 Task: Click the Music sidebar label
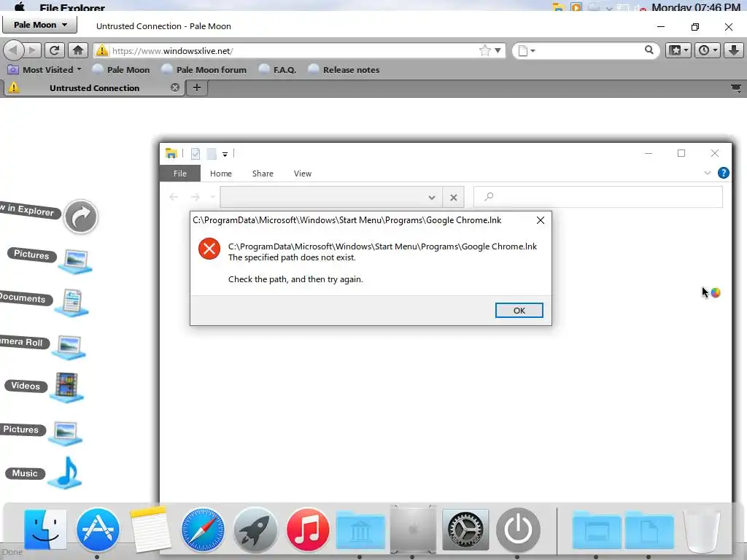pos(25,473)
